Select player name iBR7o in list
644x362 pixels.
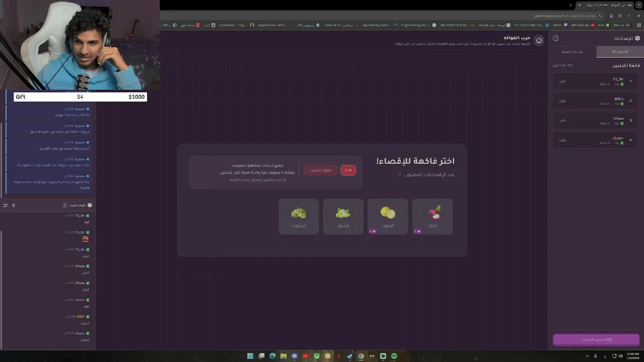(619, 99)
